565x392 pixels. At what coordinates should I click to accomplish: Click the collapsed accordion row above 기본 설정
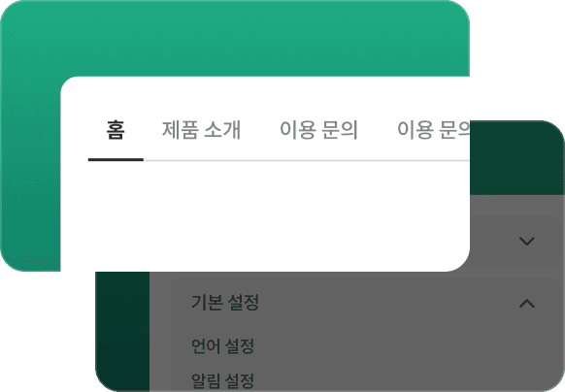click(x=515, y=241)
